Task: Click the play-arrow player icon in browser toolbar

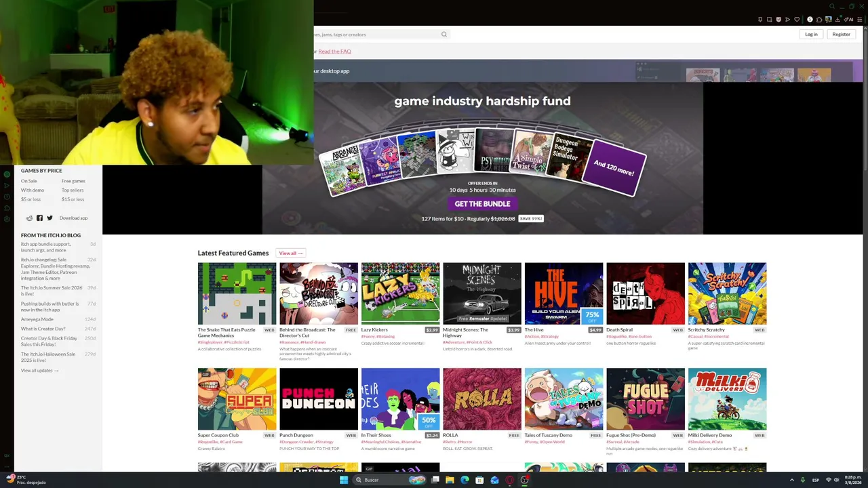Action: point(787,20)
